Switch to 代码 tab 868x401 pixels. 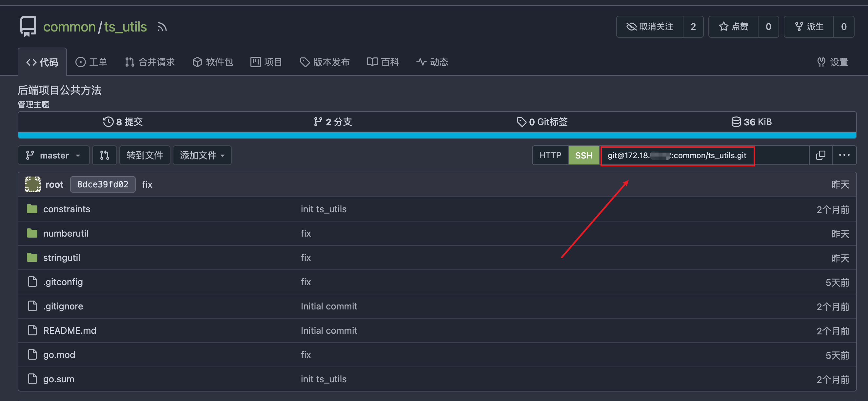pos(42,62)
